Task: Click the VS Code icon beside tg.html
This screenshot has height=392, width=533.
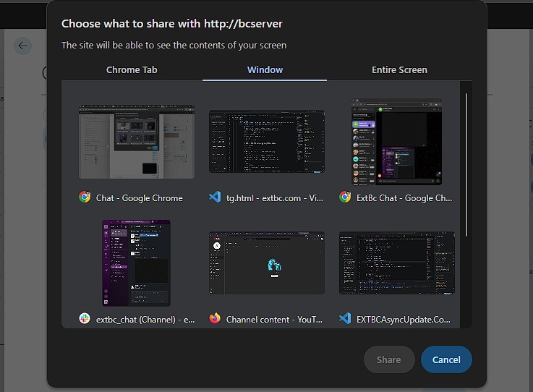Action: [x=215, y=197]
